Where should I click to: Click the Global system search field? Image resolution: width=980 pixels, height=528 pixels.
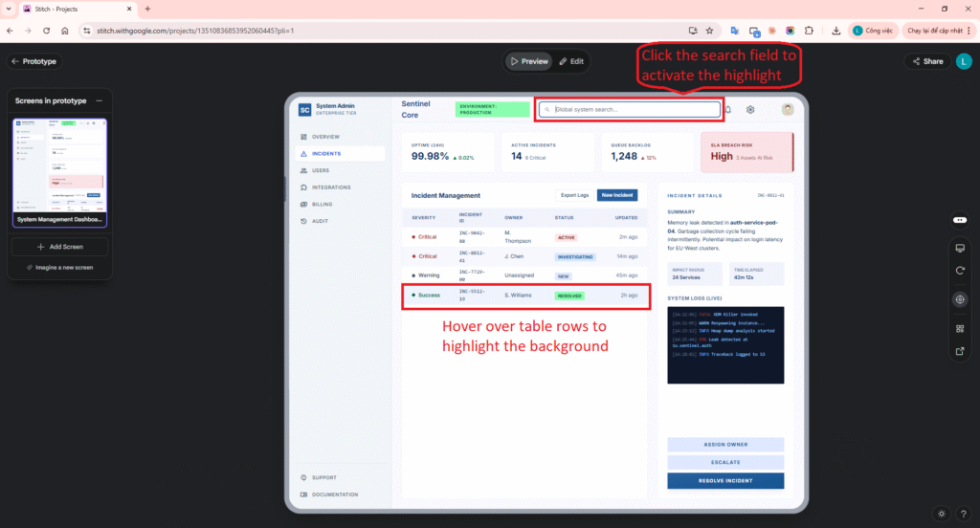click(632, 110)
